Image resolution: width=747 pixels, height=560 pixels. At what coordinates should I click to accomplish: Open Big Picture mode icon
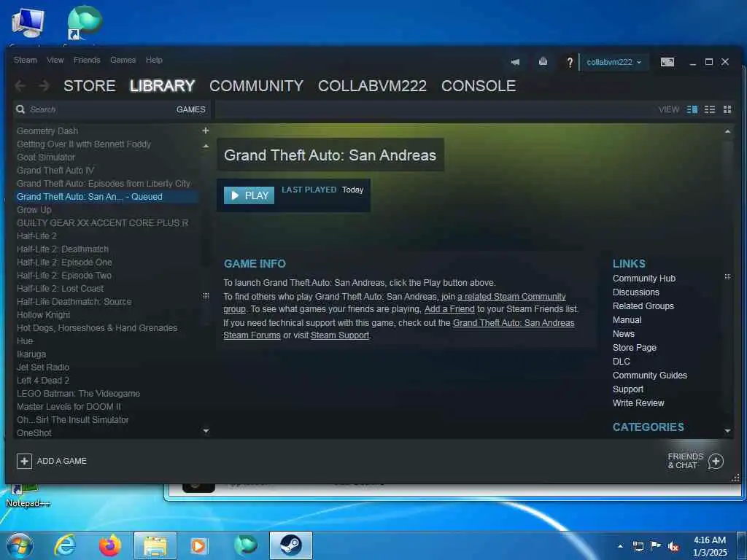click(x=667, y=62)
